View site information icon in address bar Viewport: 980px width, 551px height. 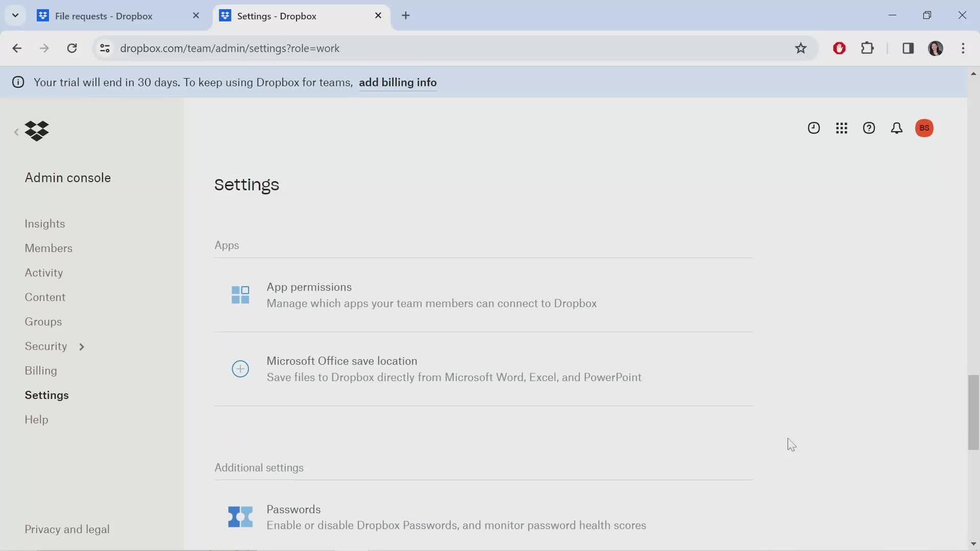pos(105,48)
